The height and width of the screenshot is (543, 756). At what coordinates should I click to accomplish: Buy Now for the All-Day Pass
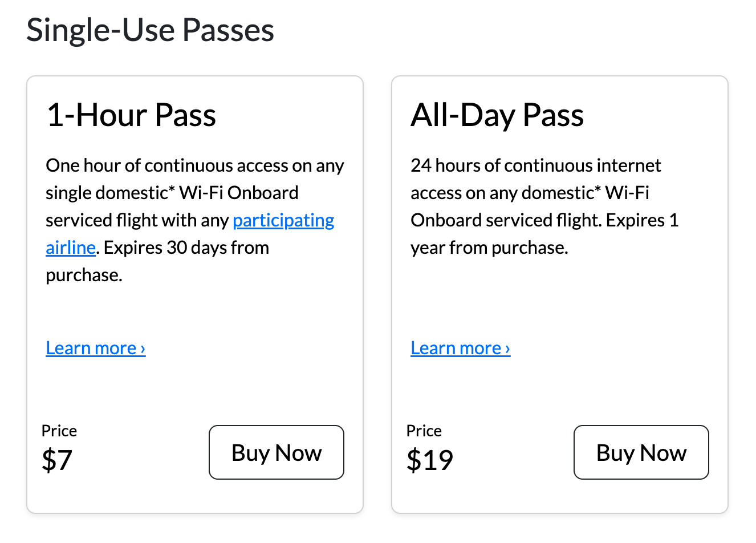pyautogui.click(x=641, y=452)
